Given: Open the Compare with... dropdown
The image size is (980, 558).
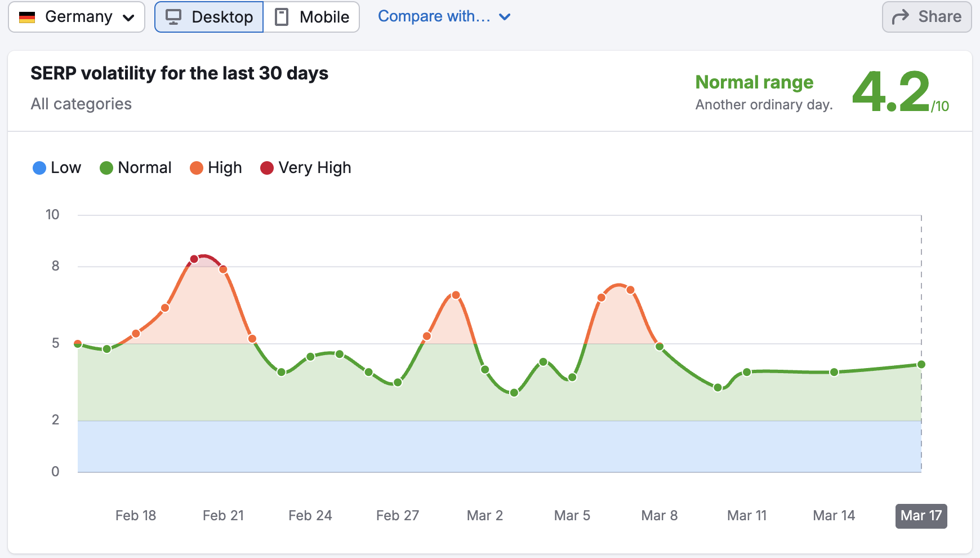Looking at the screenshot, I should [x=436, y=16].
